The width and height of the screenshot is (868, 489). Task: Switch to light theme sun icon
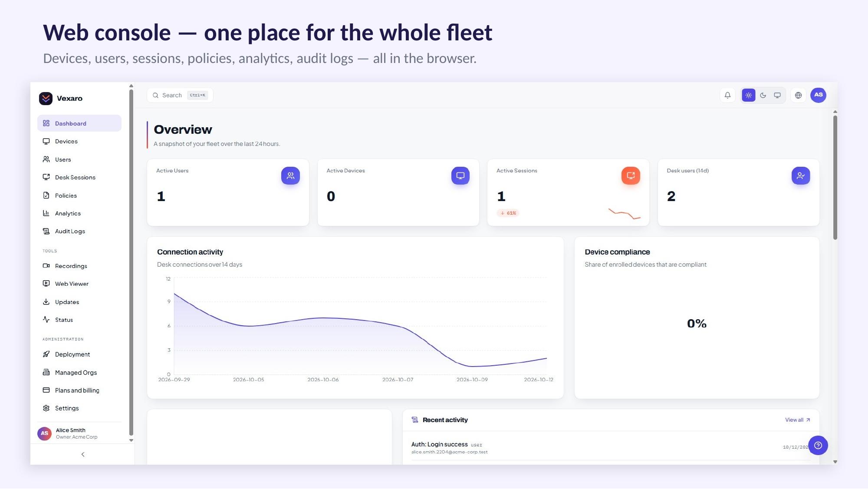tap(748, 95)
